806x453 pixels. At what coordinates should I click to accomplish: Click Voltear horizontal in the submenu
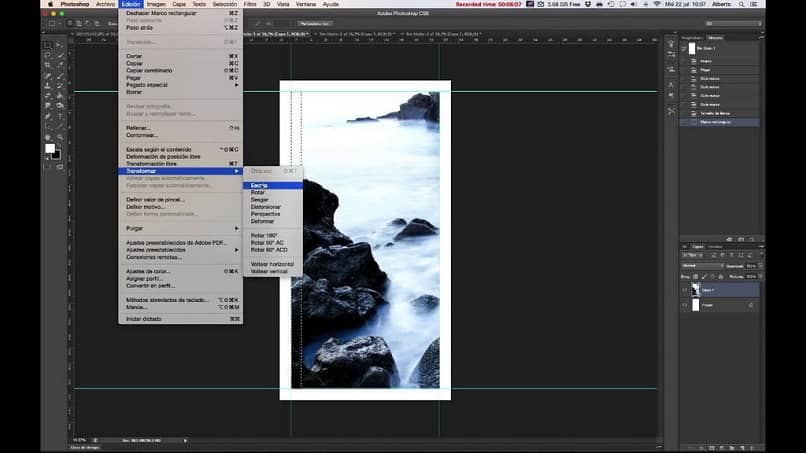point(269,264)
